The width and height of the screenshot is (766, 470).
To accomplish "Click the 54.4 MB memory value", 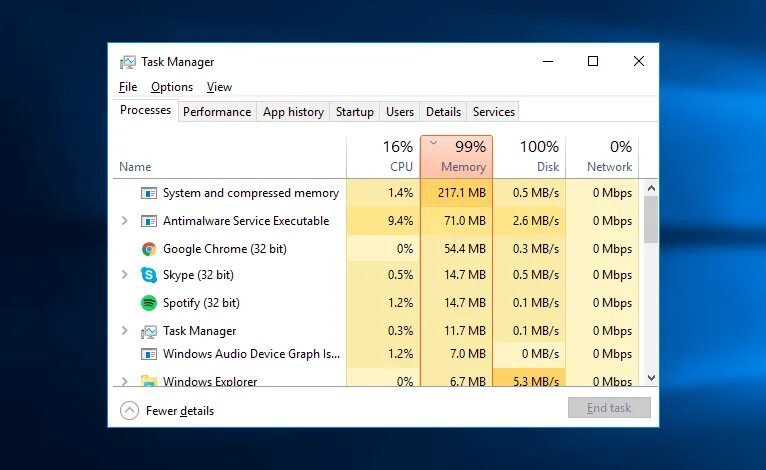I will coord(465,249).
